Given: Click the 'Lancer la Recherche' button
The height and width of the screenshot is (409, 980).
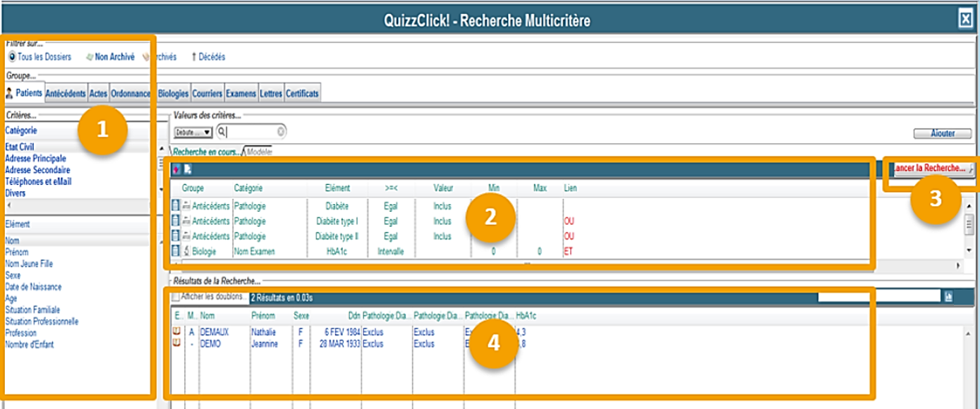Looking at the screenshot, I should pyautogui.click(x=931, y=169).
